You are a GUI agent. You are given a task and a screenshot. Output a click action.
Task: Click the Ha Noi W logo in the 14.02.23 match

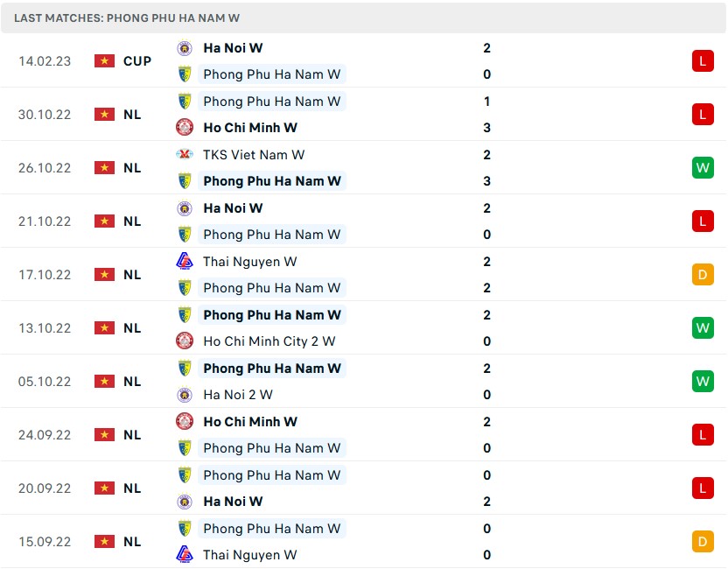(185, 48)
